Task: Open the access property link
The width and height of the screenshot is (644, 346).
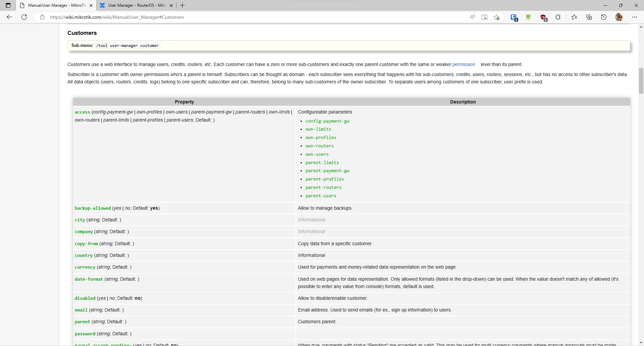Action: [x=82, y=112]
